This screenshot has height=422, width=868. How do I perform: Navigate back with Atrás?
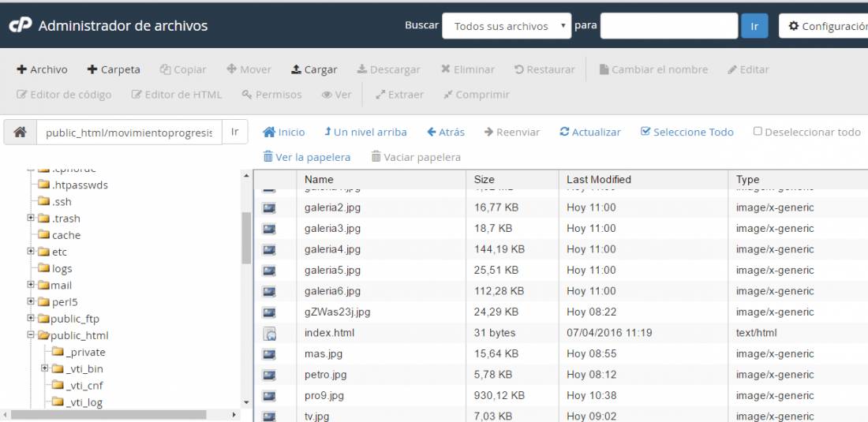[x=446, y=133]
